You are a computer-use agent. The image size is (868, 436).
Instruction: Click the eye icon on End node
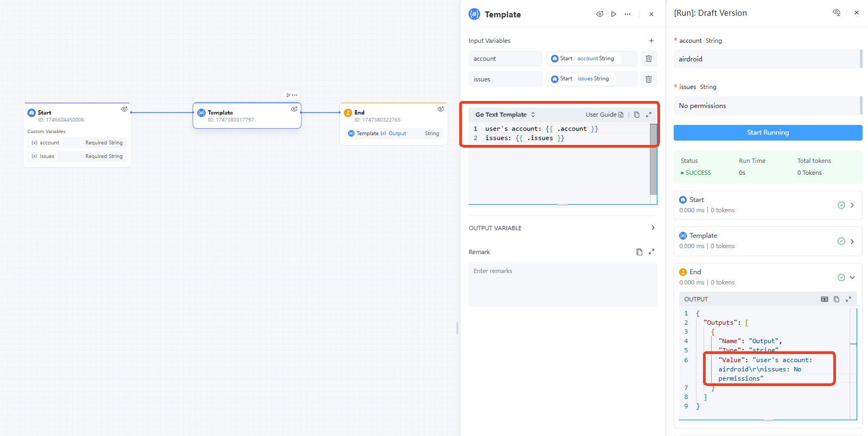(440, 109)
